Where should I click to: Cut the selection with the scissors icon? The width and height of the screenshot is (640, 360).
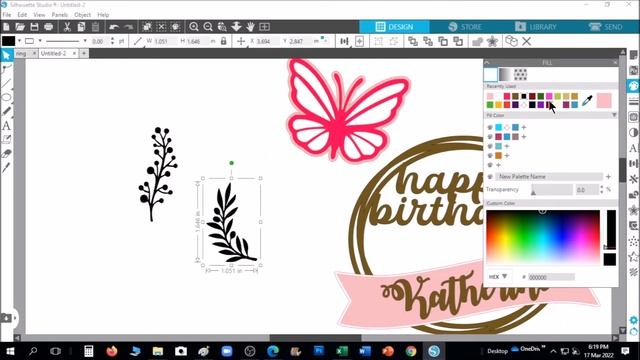pos(67,27)
